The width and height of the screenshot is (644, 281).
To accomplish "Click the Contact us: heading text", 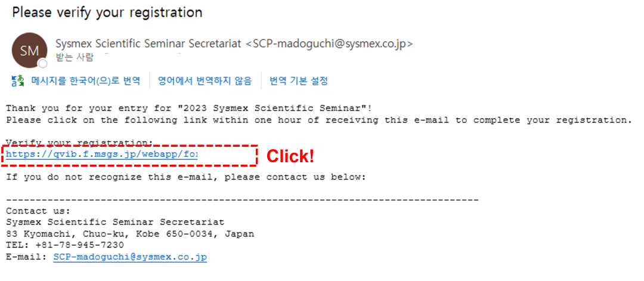I will pos(38,211).
